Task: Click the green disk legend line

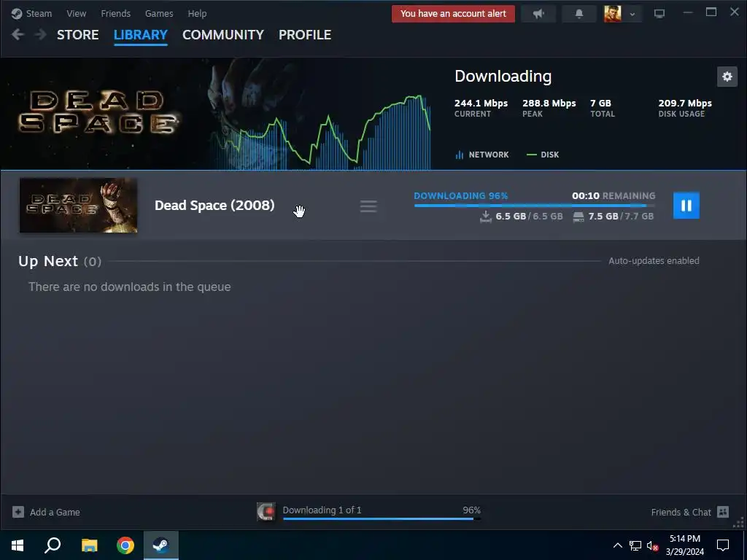Action: pyautogui.click(x=532, y=155)
